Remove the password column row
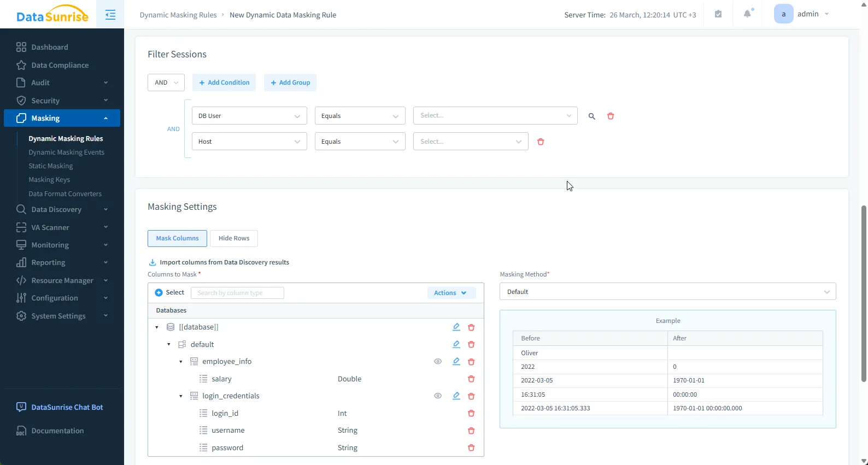Viewport: 868px width, 465px height. point(471,448)
